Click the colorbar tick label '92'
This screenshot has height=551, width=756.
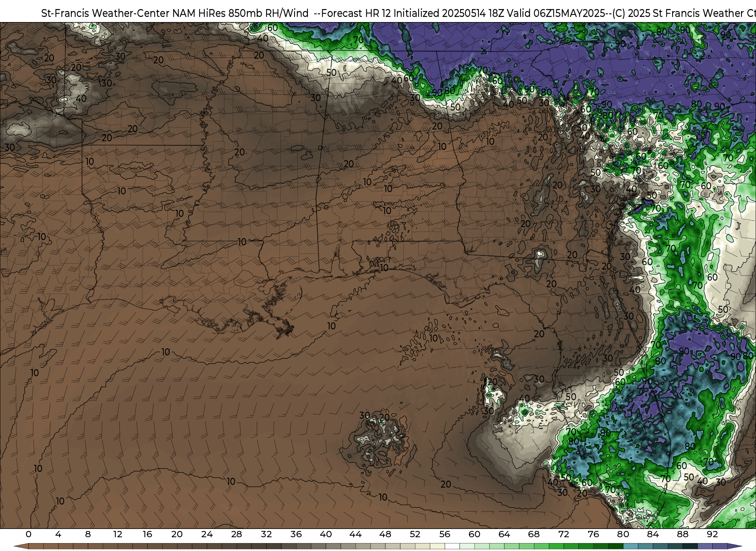(713, 534)
